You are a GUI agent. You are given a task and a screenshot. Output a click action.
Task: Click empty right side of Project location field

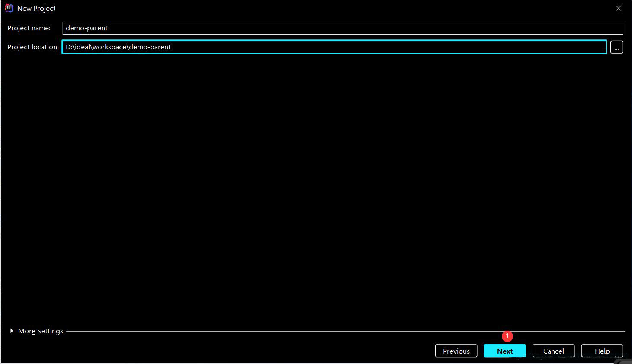(389, 47)
